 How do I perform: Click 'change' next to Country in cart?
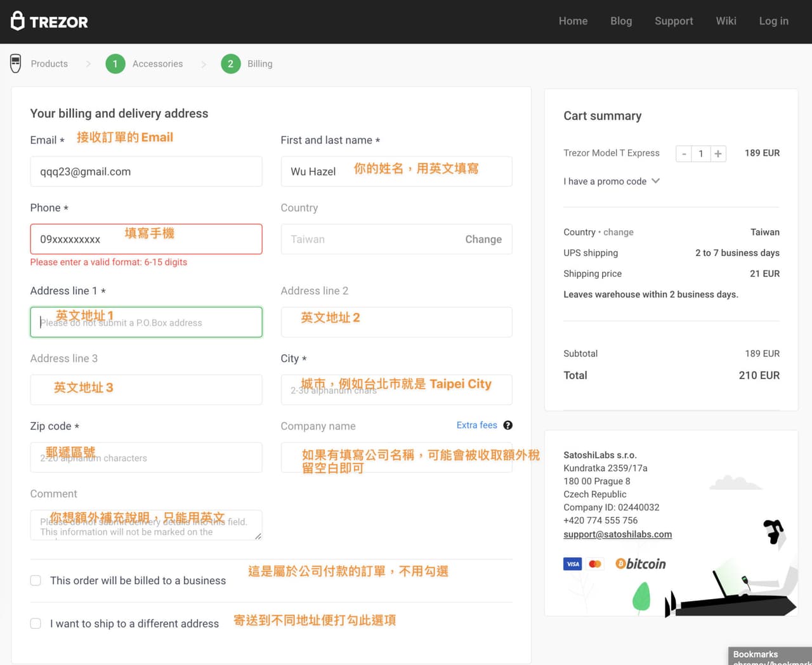click(x=619, y=232)
